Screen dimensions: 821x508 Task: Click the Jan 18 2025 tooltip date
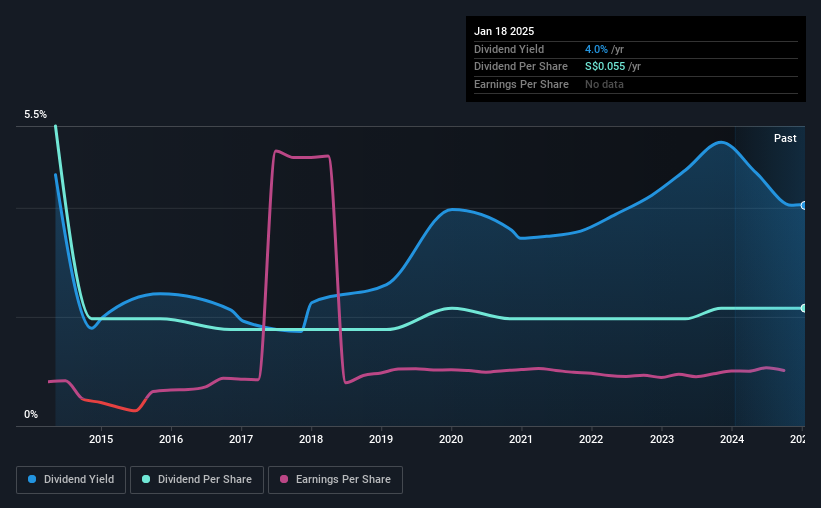click(x=504, y=31)
